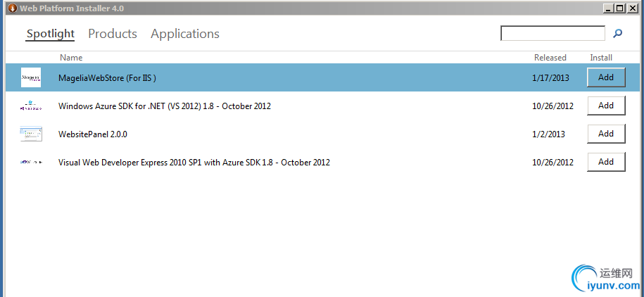Click the Web Platform Installer title bar icon

(x=13, y=8)
